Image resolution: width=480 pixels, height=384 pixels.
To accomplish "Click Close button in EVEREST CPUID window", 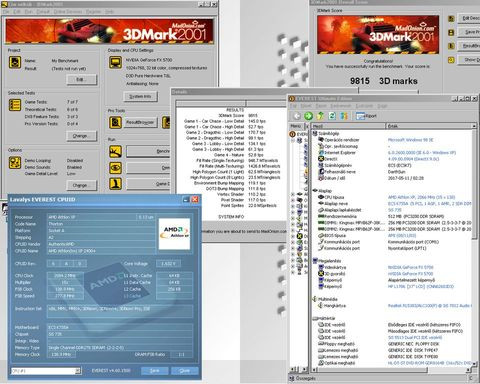I will [x=185, y=371].
